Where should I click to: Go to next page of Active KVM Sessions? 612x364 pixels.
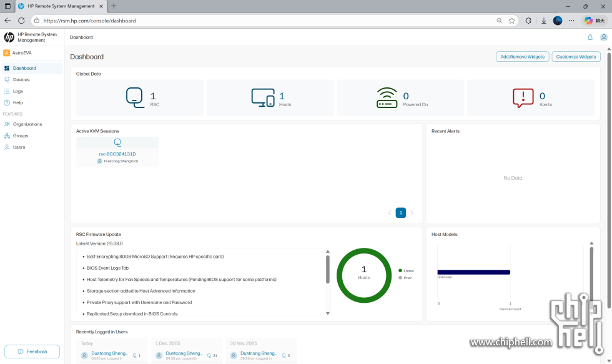pyautogui.click(x=412, y=212)
